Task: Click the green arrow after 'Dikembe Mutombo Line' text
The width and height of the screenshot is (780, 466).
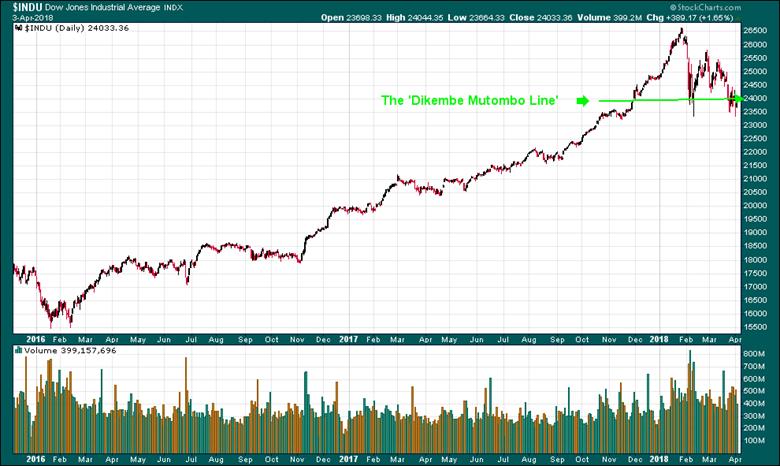Action: 583,100
